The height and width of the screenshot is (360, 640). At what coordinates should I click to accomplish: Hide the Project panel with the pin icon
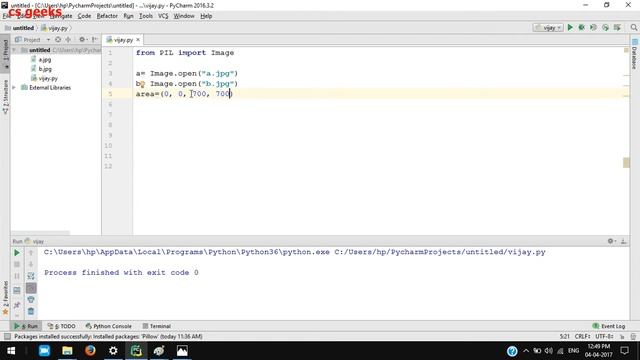pyautogui.click(x=95, y=40)
